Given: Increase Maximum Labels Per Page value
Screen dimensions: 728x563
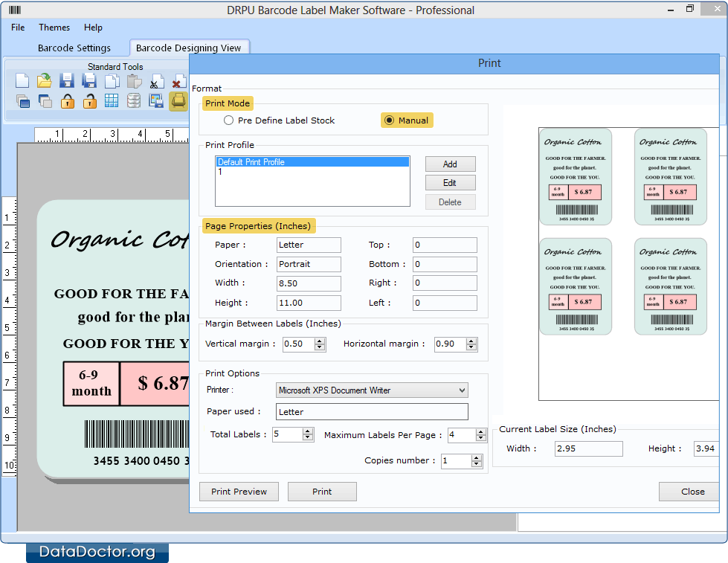Looking at the screenshot, I should tap(481, 432).
